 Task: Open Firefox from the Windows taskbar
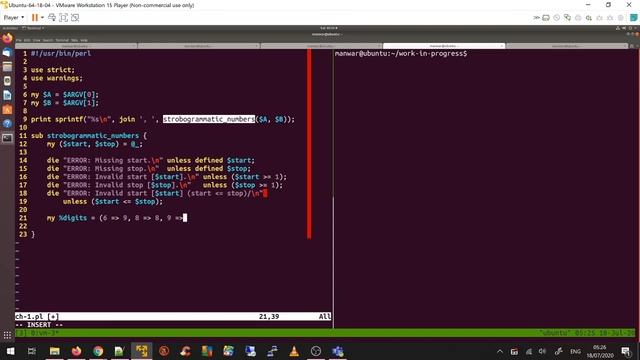pyautogui.click(x=76, y=351)
